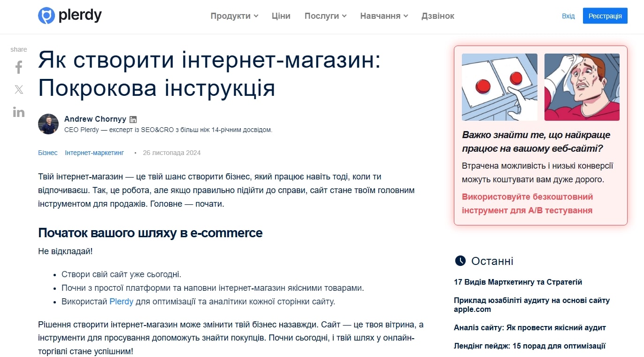Click the Вхід link
Image resolution: width=644 pixels, height=357 pixels.
coord(568,16)
